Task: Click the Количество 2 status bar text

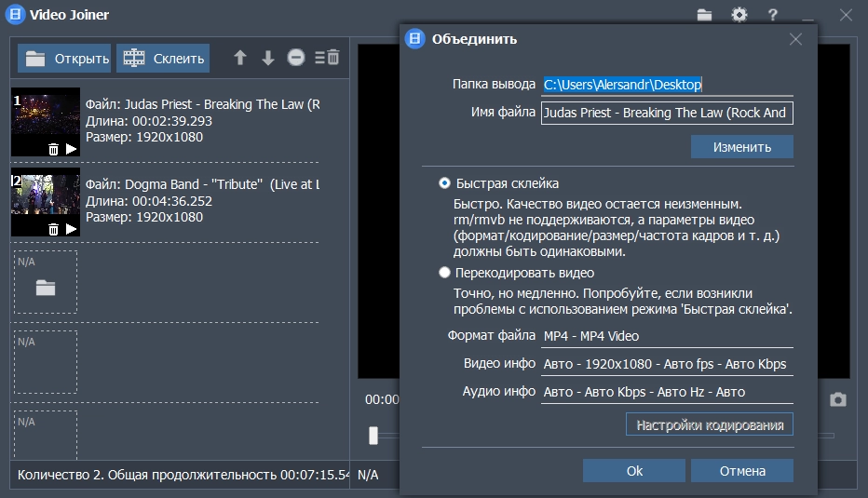Action: tap(183, 475)
